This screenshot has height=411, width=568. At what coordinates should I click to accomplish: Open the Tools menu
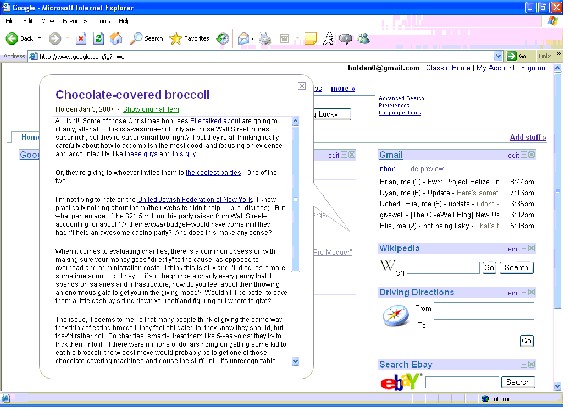(104, 21)
